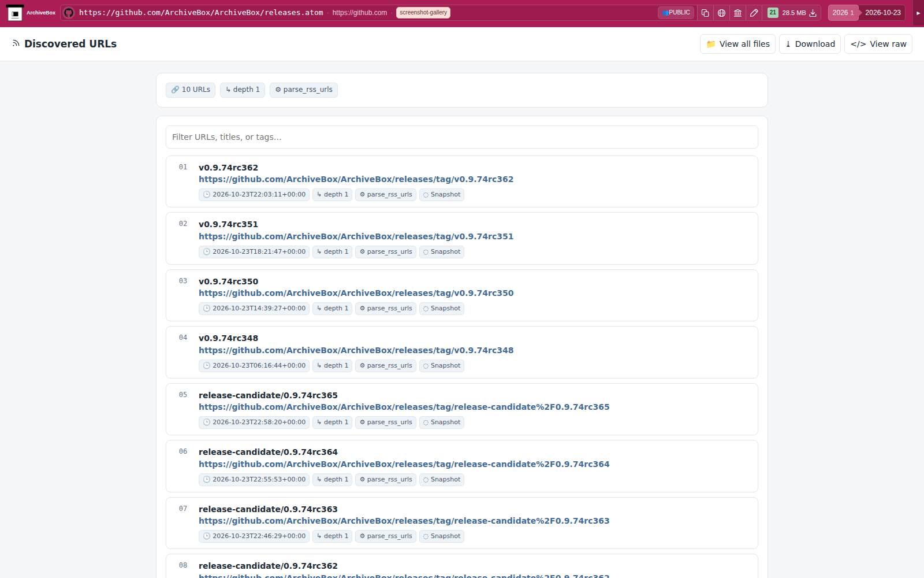Open release-candidate%2F0.9.74rc363 link

tap(404, 521)
